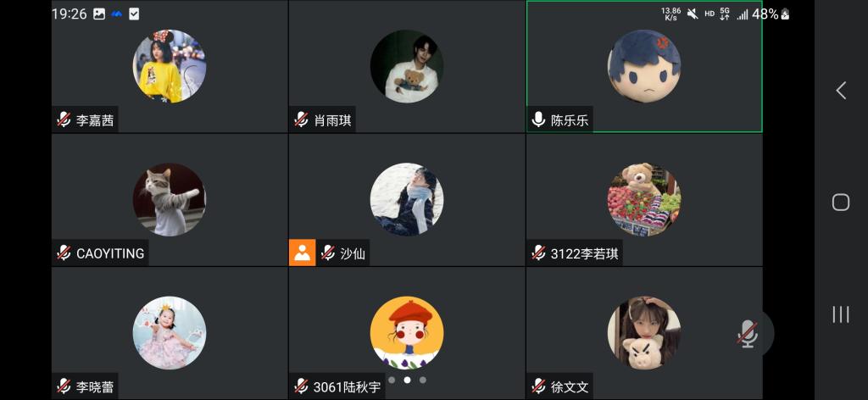
Task: Tap muted mic icon next to 肖雨琪
Action: click(x=301, y=120)
